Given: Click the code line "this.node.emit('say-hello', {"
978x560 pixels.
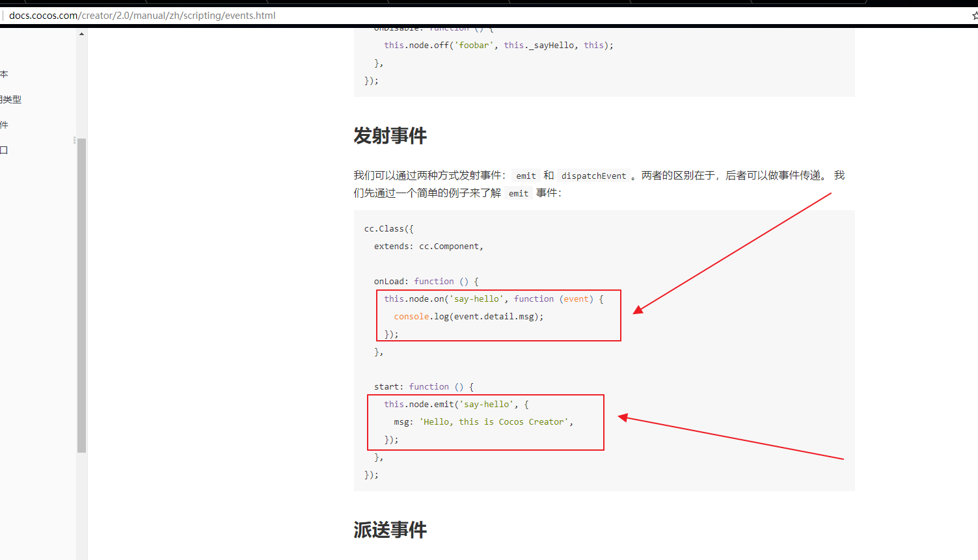Looking at the screenshot, I should pyautogui.click(x=456, y=405).
